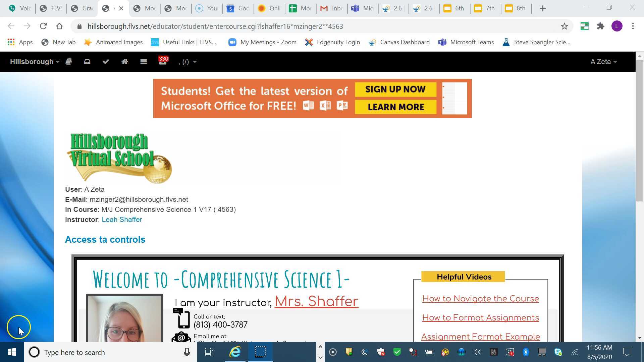Open the inbox tray icon in course toolbar
This screenshot has height=362, width=644.
pos(87,62)
